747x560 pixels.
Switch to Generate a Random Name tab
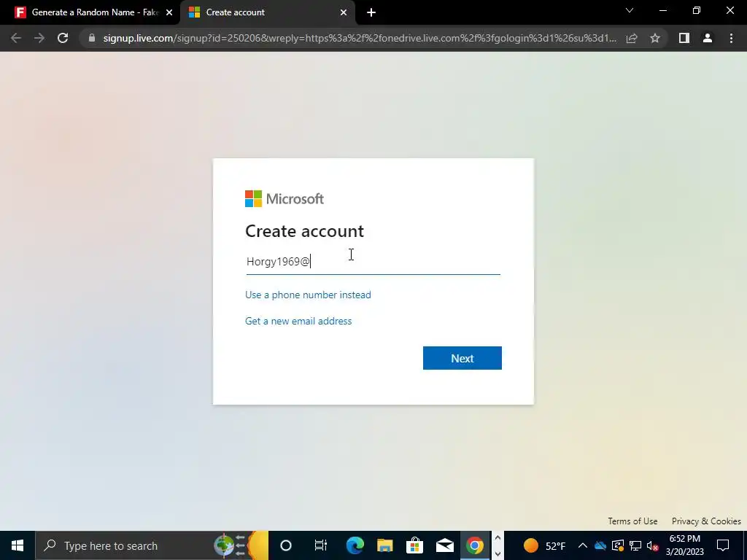(90, 12)
